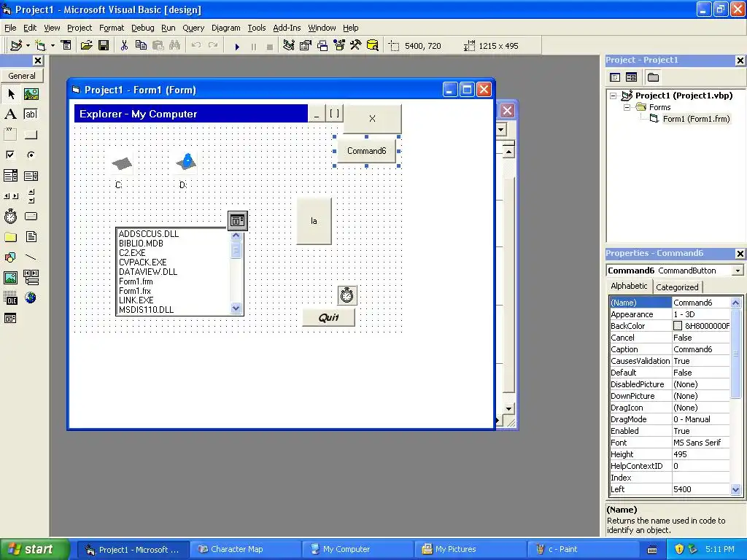This screenshot has height=560, width=747.
Task: Select the CheckBox control tool
Action: click(10, 155)
